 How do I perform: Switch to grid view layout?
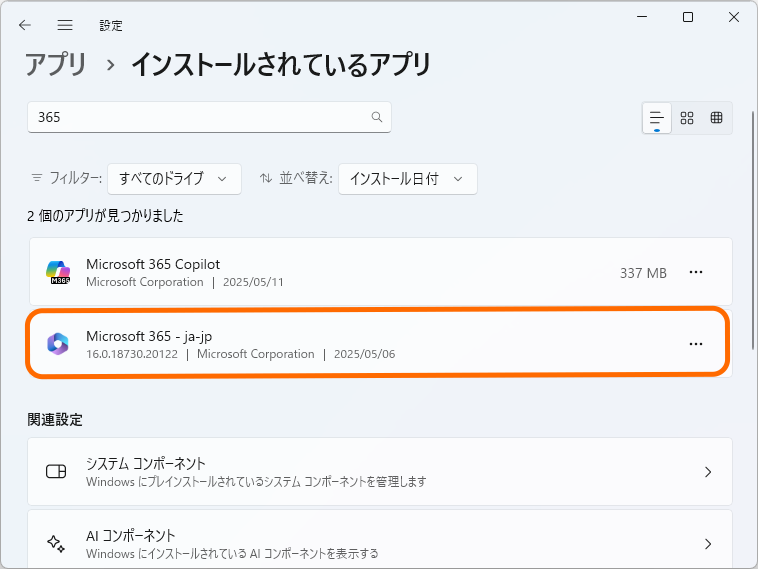coord(686,117)
